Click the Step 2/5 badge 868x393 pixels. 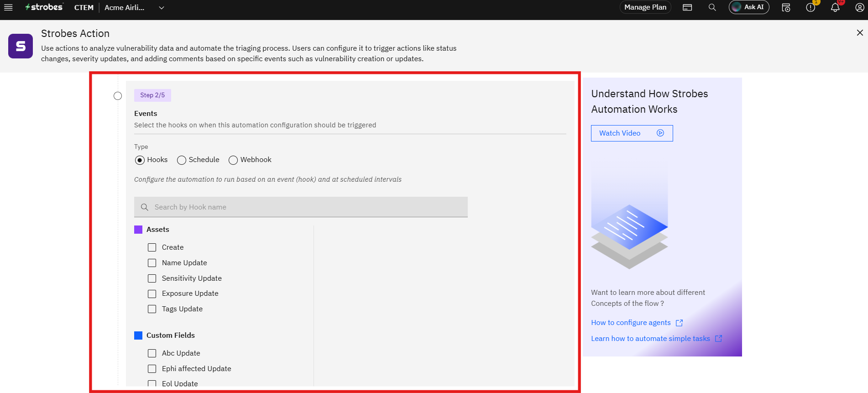[x=152, y=95]
